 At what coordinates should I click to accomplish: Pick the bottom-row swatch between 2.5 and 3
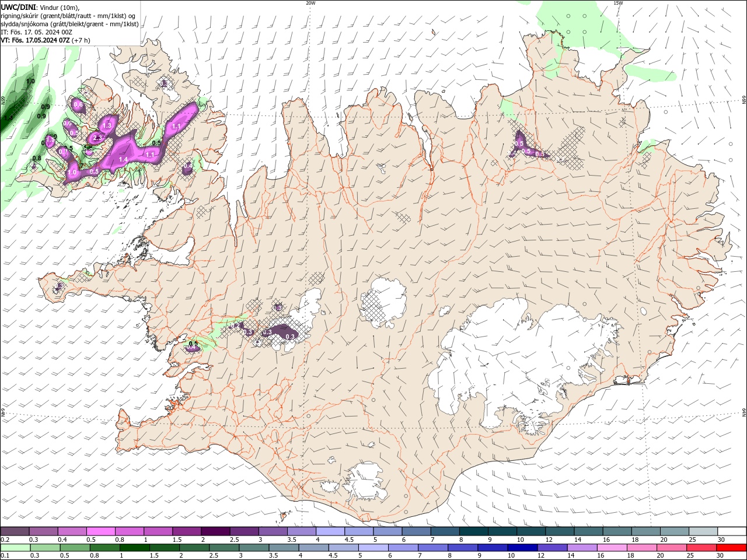click(224, 548)
